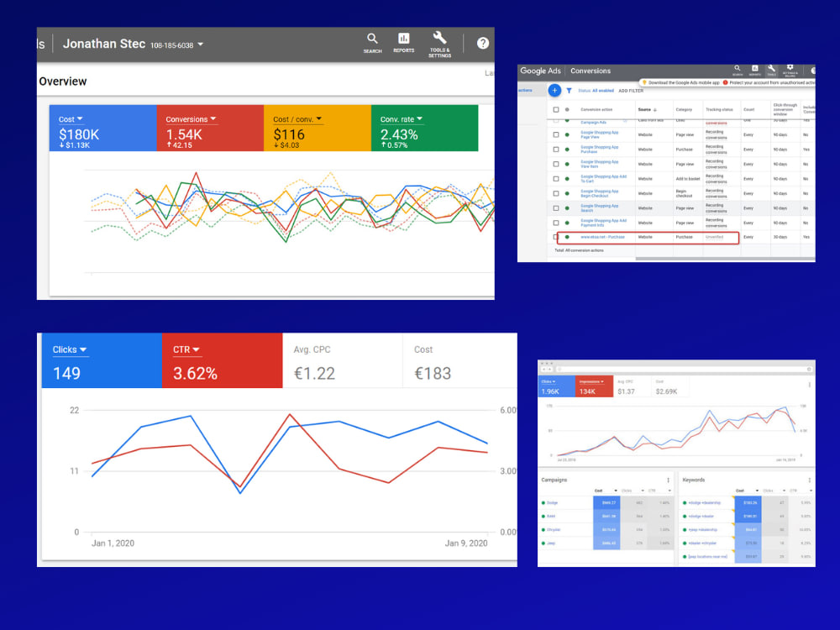Tick the Google Shopping App View Item checkbox
Screen dimensions: 840x630
tap(555, 164)
